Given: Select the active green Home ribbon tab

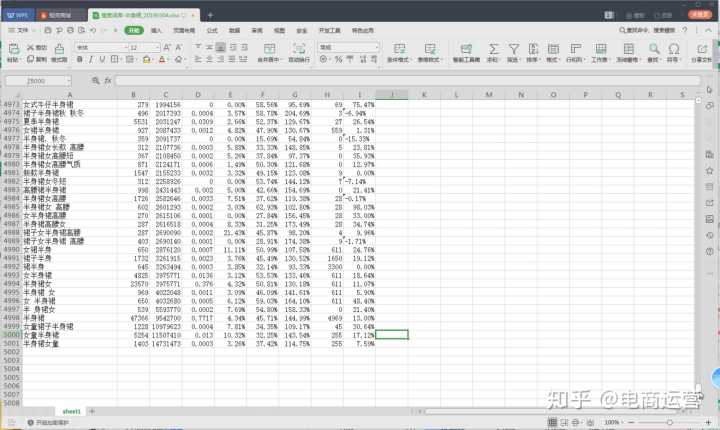Looking at the screenshot, I should coord(134,30).
